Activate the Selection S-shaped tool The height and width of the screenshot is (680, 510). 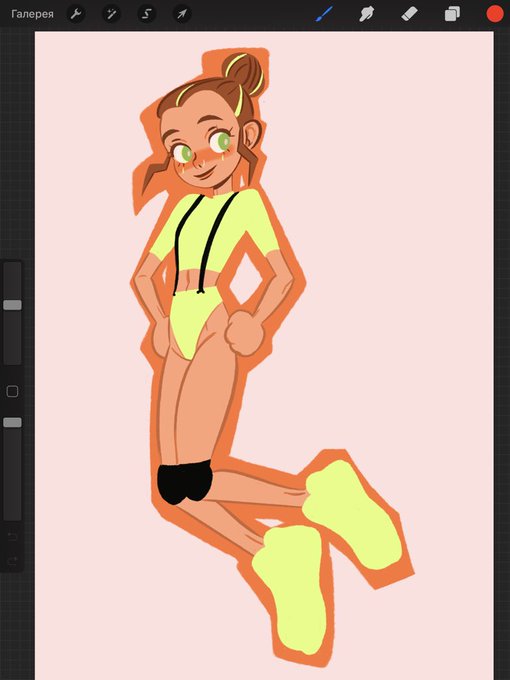coord(147,14)
